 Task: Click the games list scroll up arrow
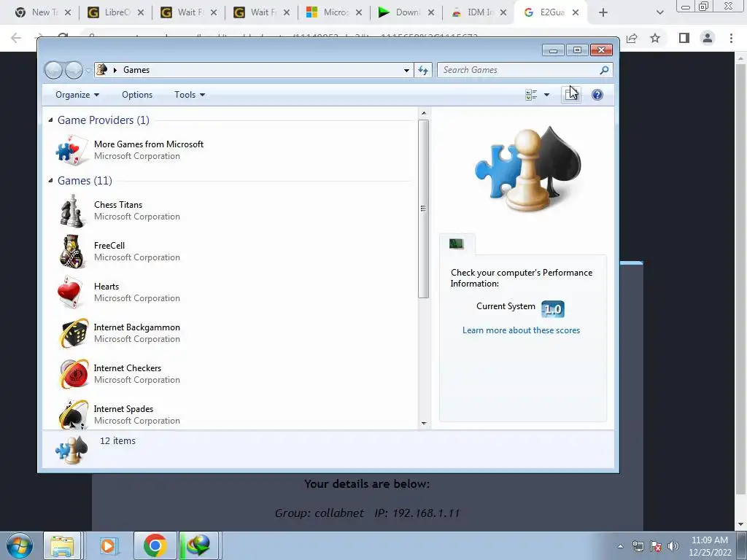point(424,113)
